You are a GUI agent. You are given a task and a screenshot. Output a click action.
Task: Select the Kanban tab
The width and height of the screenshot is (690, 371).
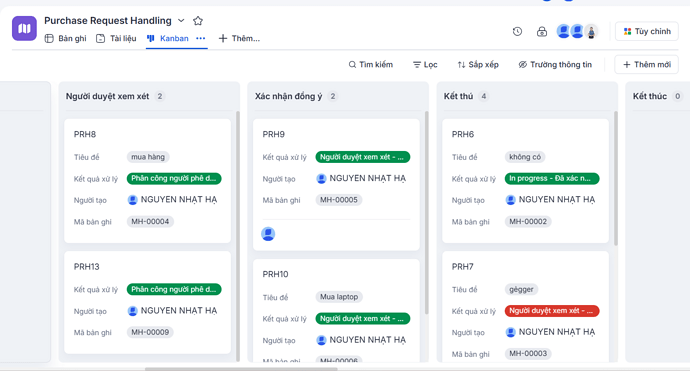click(169, 38)
